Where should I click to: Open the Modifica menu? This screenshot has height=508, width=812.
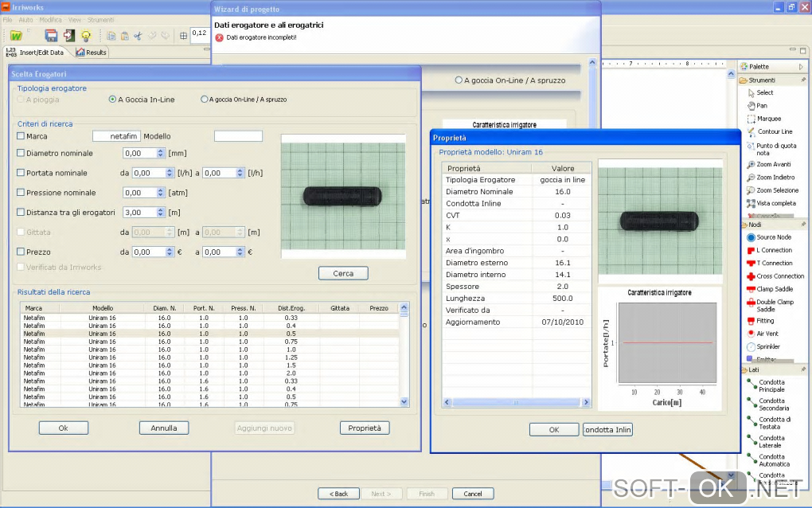click(50, 19)
